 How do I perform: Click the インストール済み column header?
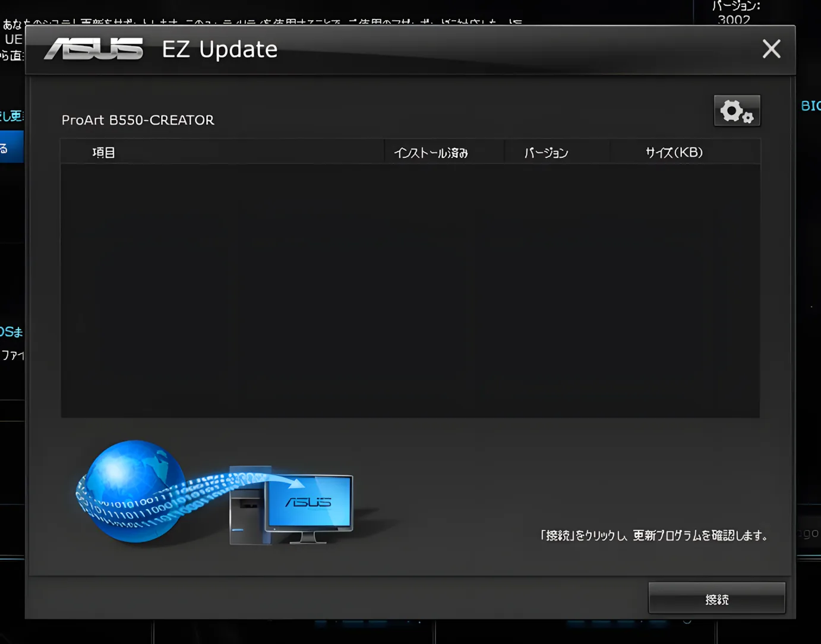point(432,152)
